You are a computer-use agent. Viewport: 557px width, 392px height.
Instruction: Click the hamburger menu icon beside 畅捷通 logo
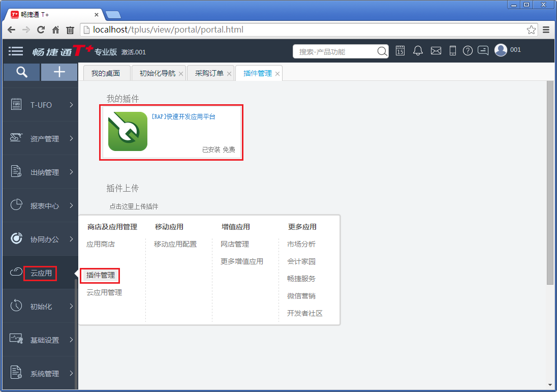16,51
